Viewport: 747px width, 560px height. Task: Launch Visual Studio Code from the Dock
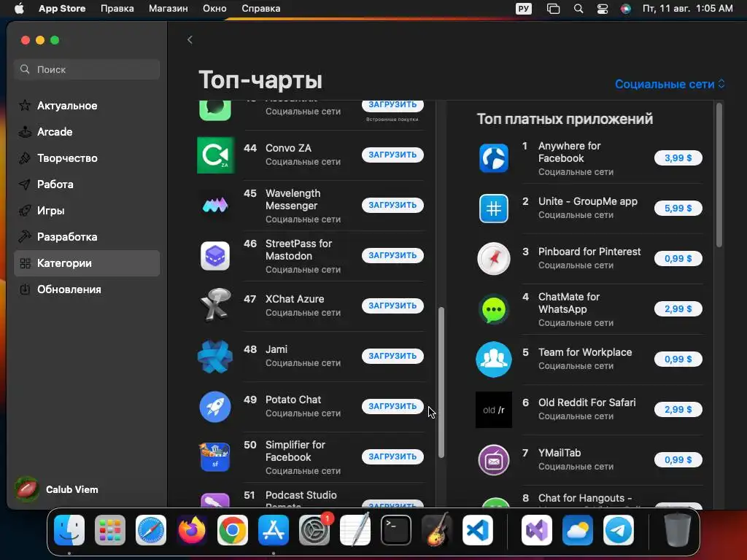pos(477,530)
